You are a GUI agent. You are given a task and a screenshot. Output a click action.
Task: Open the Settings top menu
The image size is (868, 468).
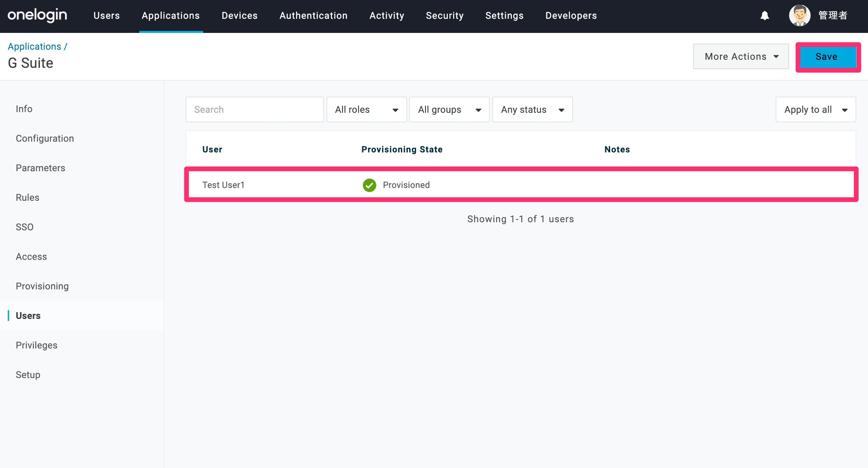click(x=504, y=15)
